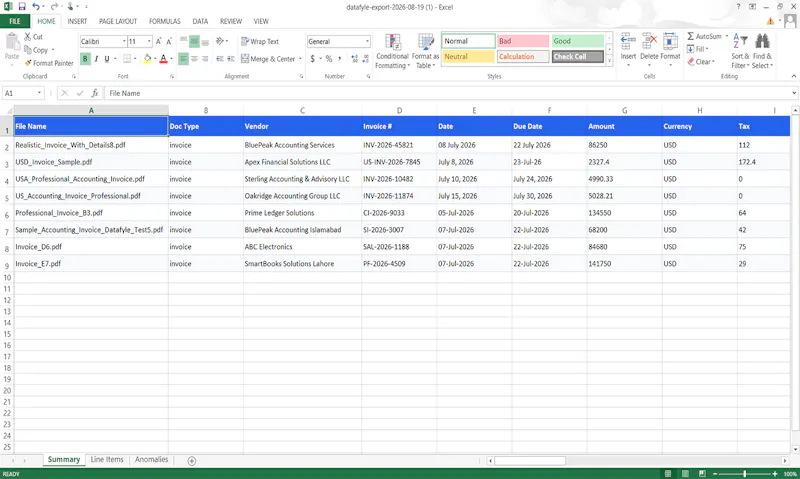
Task: Switch to Line Items sheet tab
Action: click(107, 460)
